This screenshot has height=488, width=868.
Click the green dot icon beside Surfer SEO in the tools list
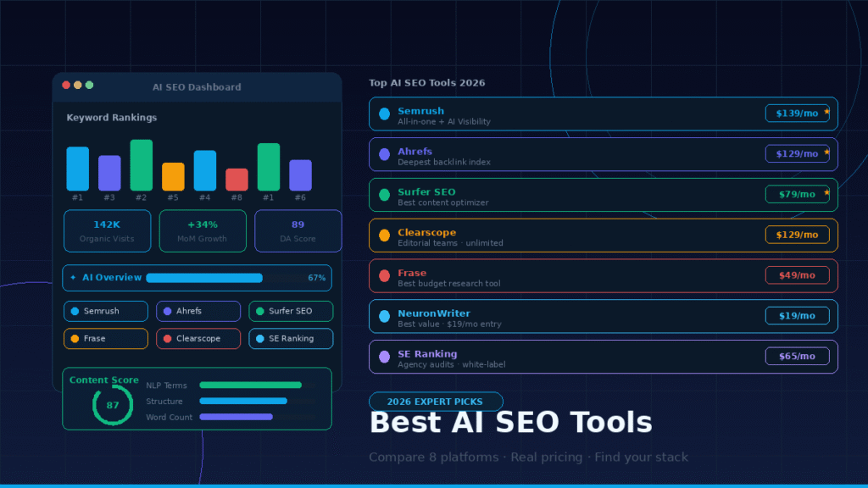tap(384, 195)
